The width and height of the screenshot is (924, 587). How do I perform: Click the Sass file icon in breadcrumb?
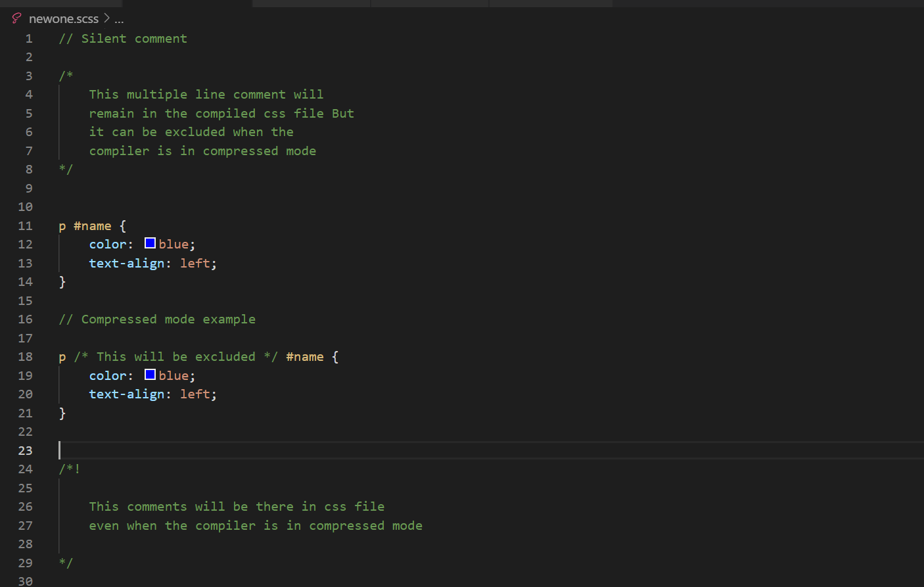(16, 18)
